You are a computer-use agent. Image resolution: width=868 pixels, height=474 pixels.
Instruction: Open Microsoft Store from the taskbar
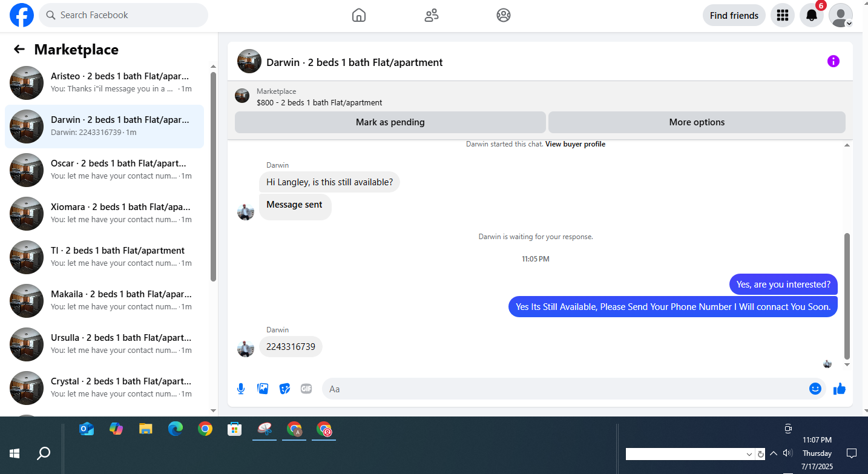(235, 429)
